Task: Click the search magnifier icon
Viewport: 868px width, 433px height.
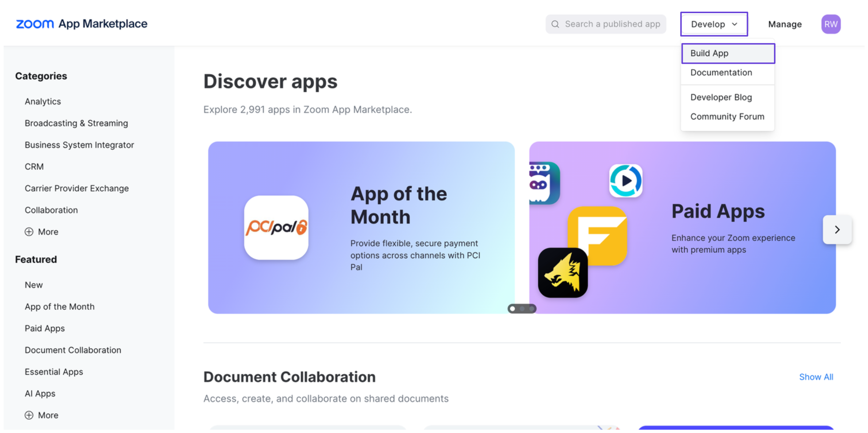Action: coord(555,24)
